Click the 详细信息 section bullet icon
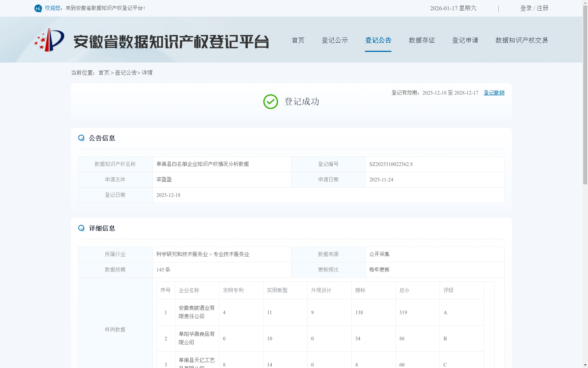This screenshot has height=368, width=588. [x=82, y=228]
